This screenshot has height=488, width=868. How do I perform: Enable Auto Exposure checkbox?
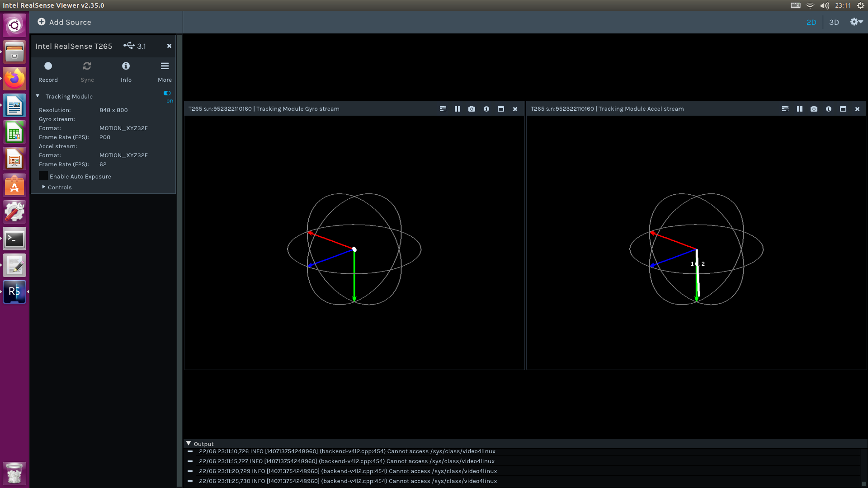tap(43, 176)
